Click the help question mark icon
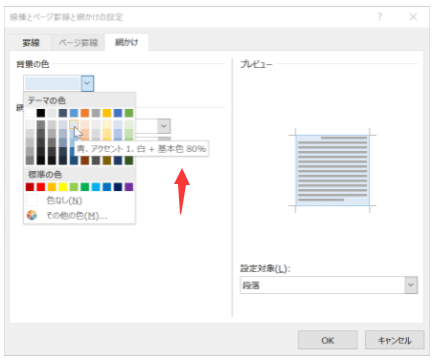 click(x=379, y=16)
